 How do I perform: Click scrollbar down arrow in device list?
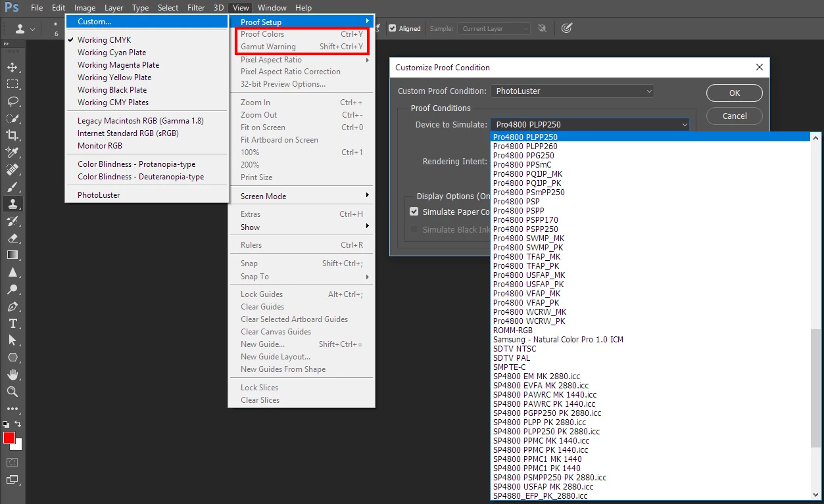815,494
